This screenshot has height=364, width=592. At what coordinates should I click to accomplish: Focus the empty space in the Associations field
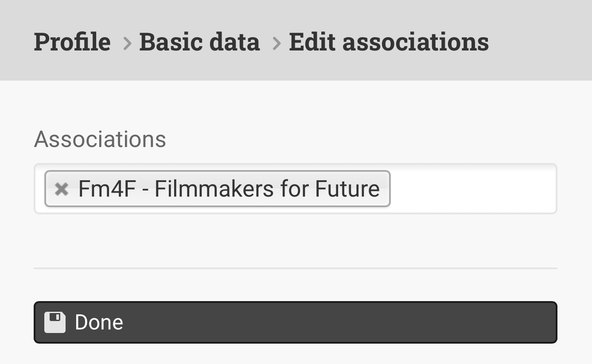[x=472, y=189]
